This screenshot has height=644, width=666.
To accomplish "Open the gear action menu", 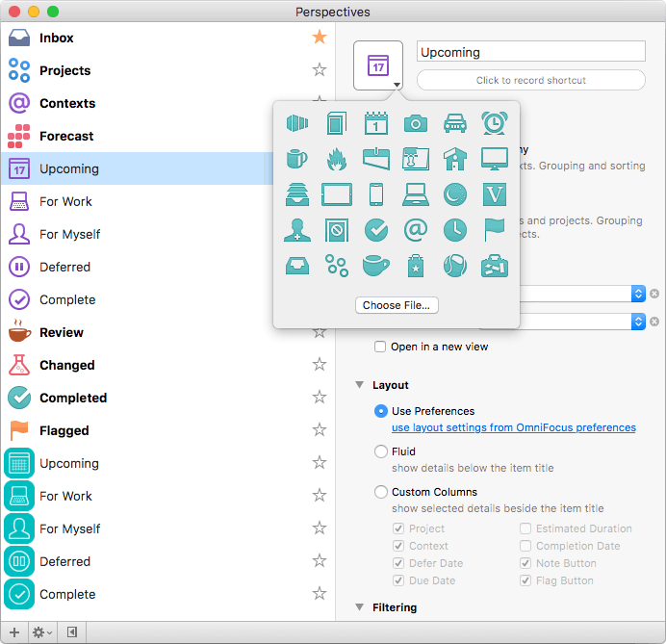I will click(42, 632).
